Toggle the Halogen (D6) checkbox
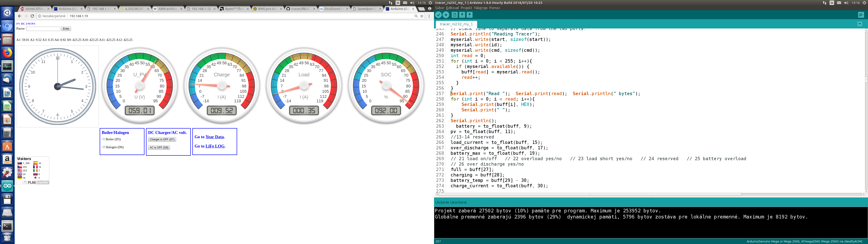The width and height of the screenshot is (868, 244). [x=104, y=147]
